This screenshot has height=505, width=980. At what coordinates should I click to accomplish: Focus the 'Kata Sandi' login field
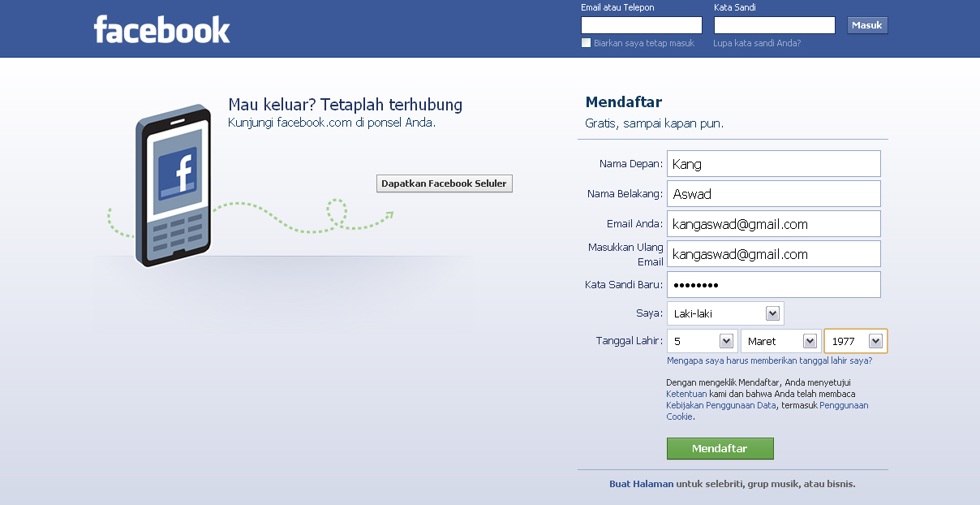click(774, 25)
